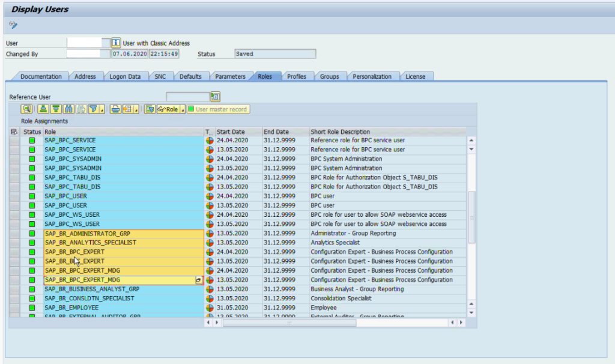Click Short Role Description column header
Screen dimensions: 615x364
coord(387,132)
